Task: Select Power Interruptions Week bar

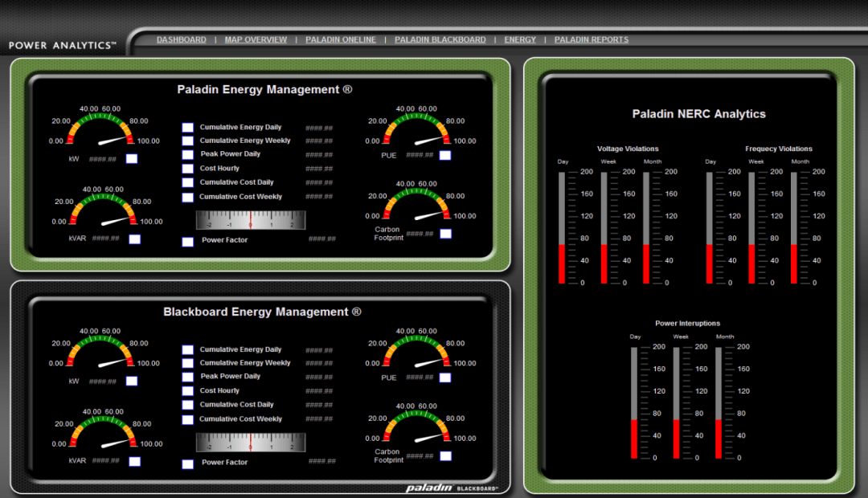Action: pyautogui.click(x=677, y=403)
